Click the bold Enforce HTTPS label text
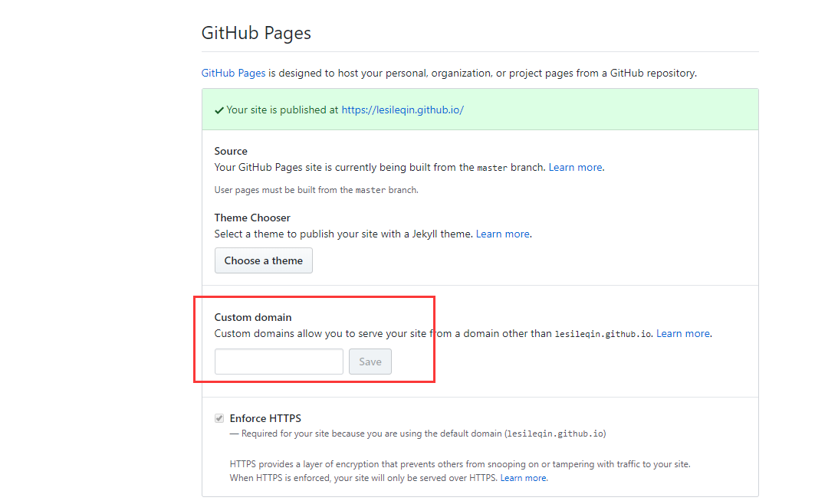Screen dimensions: 838x504 pyautogui.click(x=267, y=418)
